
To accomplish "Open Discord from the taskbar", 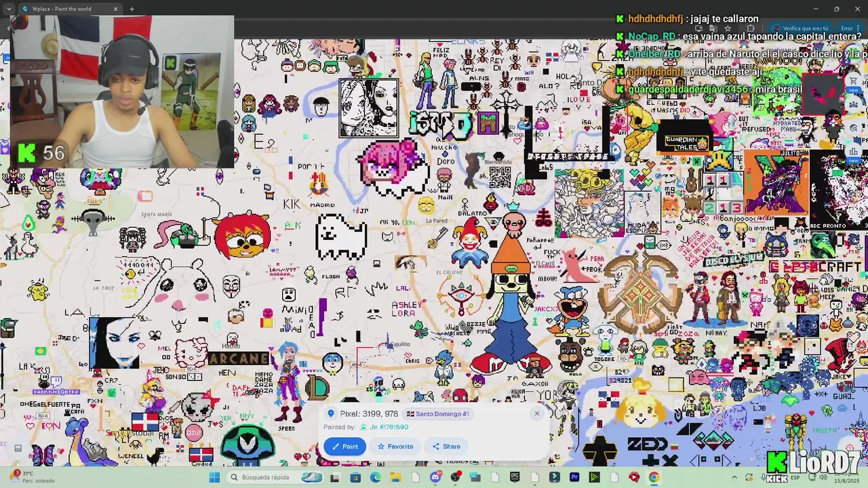I will [x=435, y=477].
